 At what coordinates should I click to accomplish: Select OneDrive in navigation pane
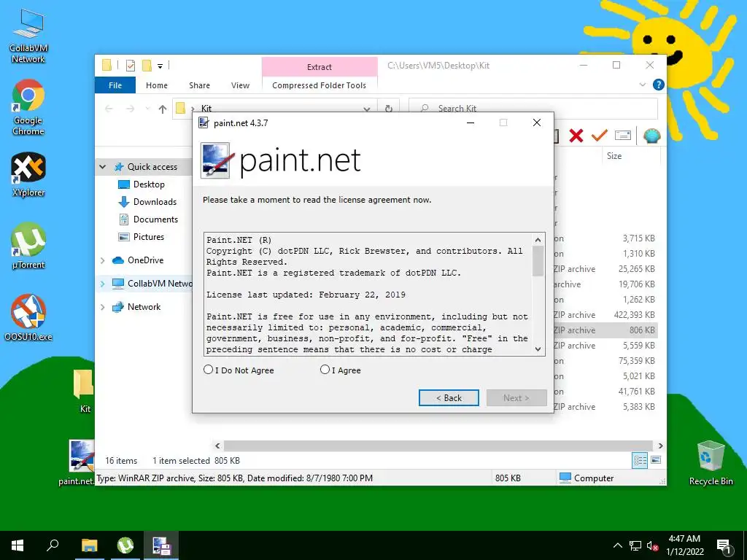(145, 260)
